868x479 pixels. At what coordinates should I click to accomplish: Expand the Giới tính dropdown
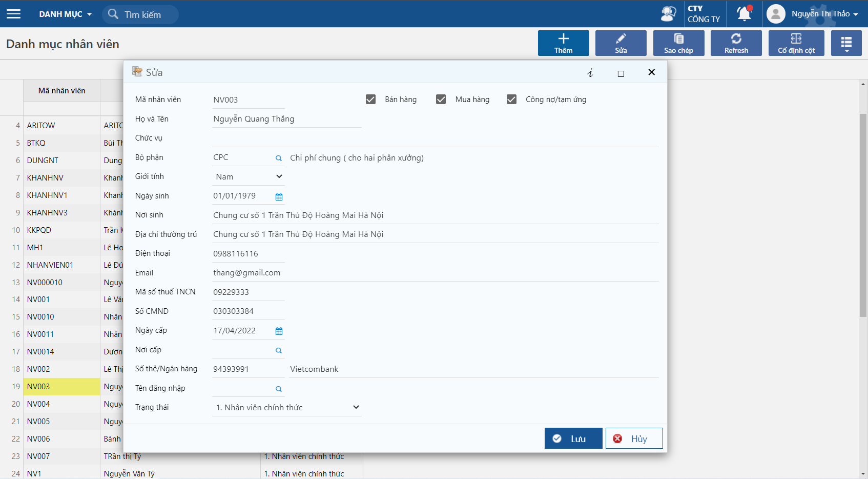coord(249,177)
